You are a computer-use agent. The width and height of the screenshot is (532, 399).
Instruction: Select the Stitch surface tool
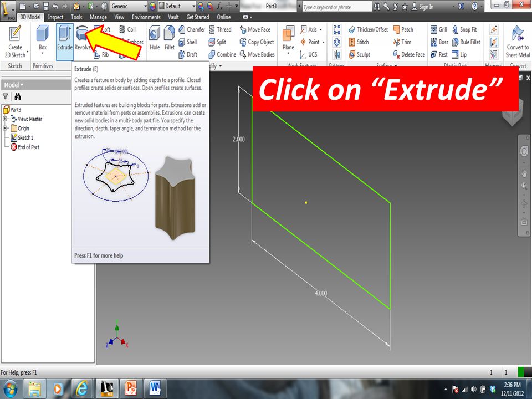coord(359,42)
